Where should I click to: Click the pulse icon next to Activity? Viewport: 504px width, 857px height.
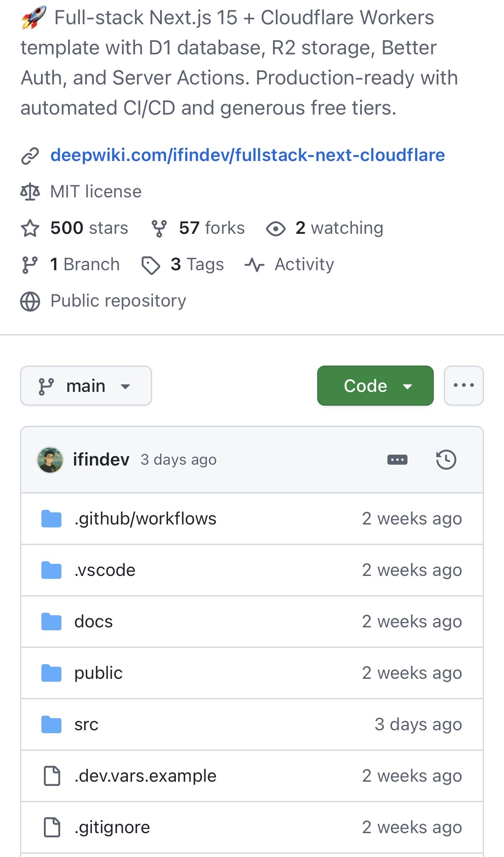(255, 265)
